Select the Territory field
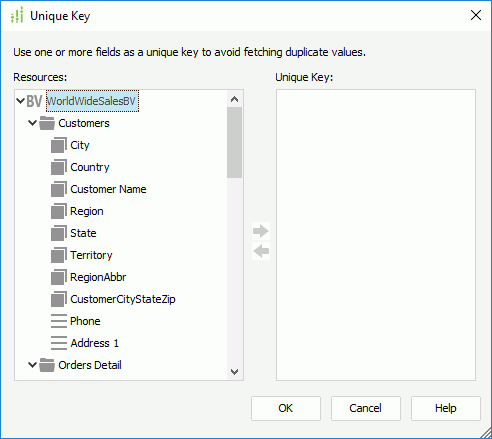Screen dimensions: 492x439 91,255
